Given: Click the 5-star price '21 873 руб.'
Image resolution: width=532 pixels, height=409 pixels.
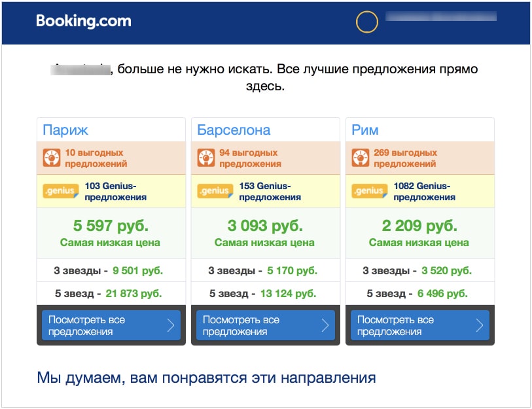Looking at the screenshot, I should tap(133, 293).
